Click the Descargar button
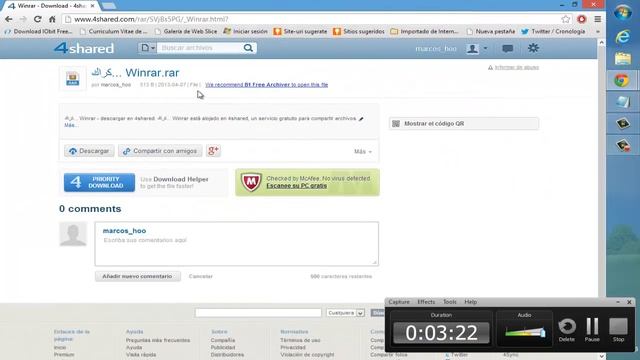Image resolution: width=640 pixels, height=360 pixels. [x=89, y=151]
